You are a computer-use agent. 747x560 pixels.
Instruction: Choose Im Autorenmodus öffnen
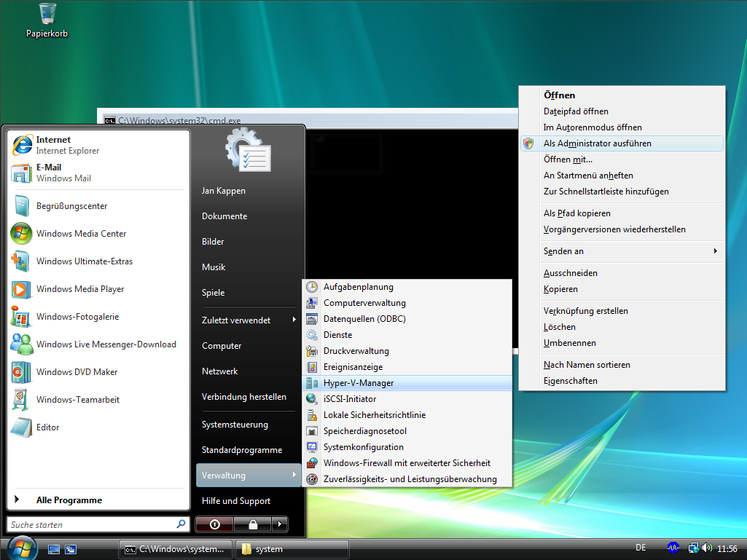(622, 127)
